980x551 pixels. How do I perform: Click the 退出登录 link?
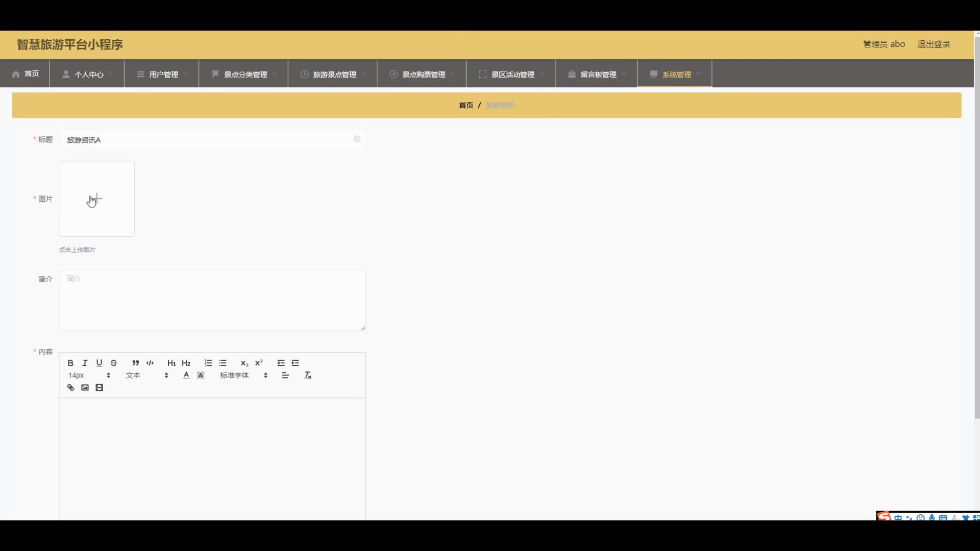click(x=934, y=44)
